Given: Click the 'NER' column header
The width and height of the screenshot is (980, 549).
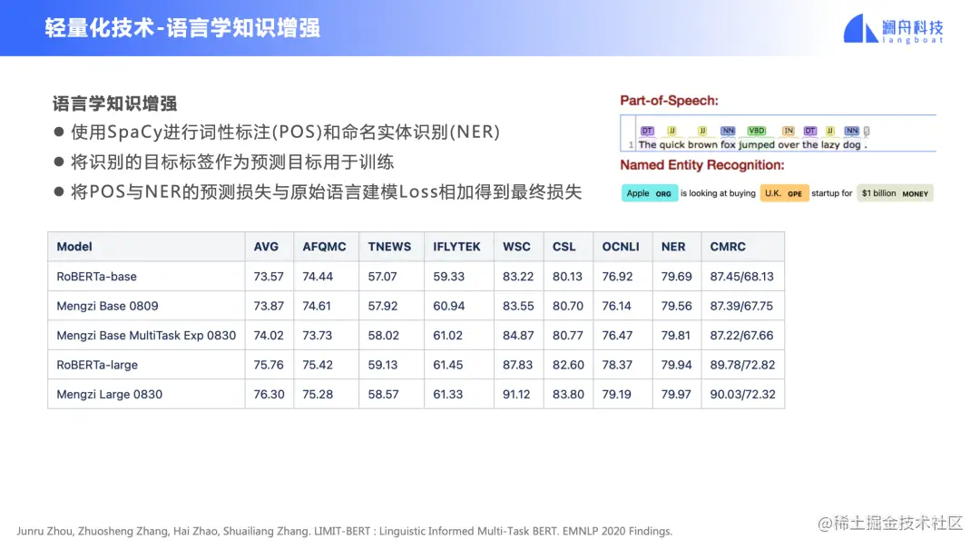Looking at the screenshot, I should 673,246.
